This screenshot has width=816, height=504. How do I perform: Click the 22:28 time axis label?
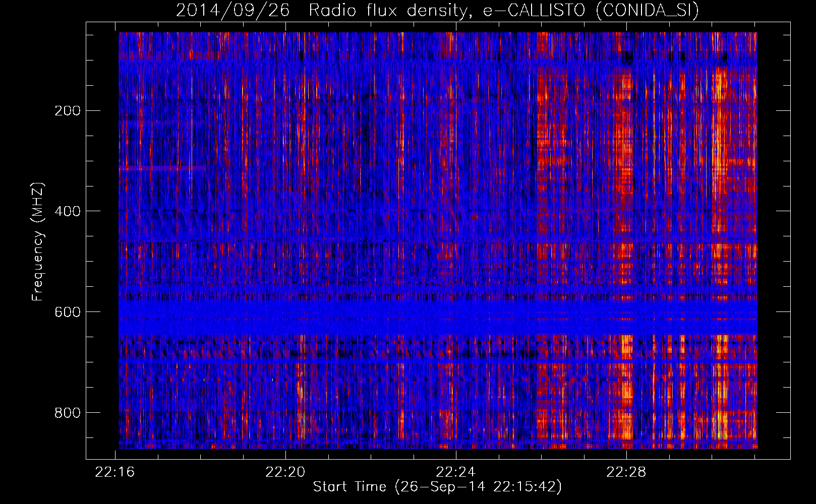(x=626, y=472)
